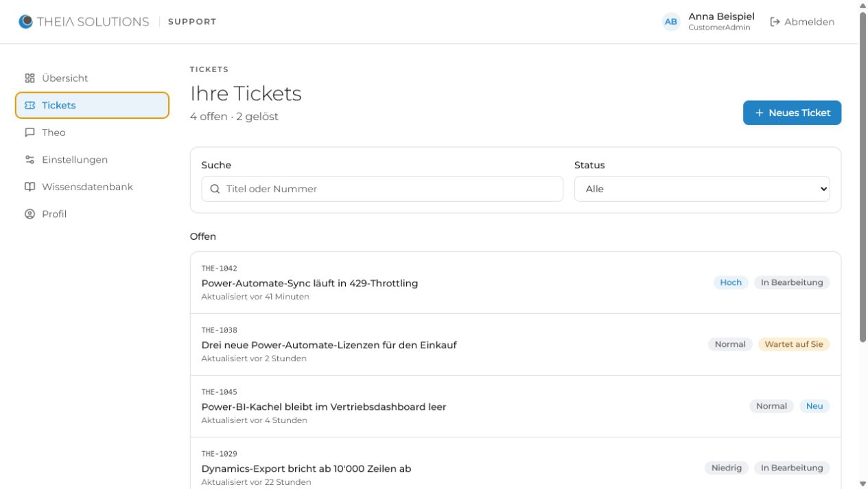Click the 4 offen · 2 gelöst summary
This screenshot has width=868, height=489.
[234, 117]
